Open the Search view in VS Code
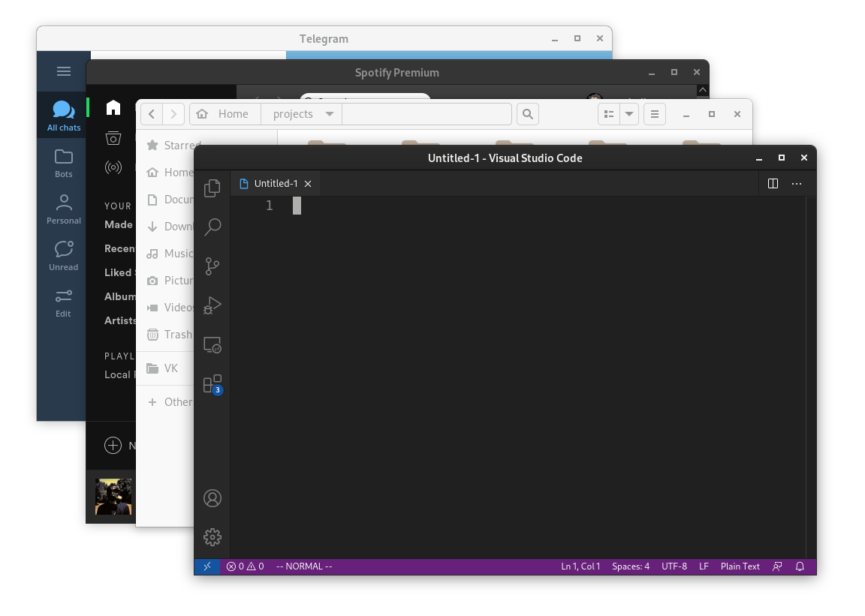This screenshot has height=616, width=865. [212, 227]
